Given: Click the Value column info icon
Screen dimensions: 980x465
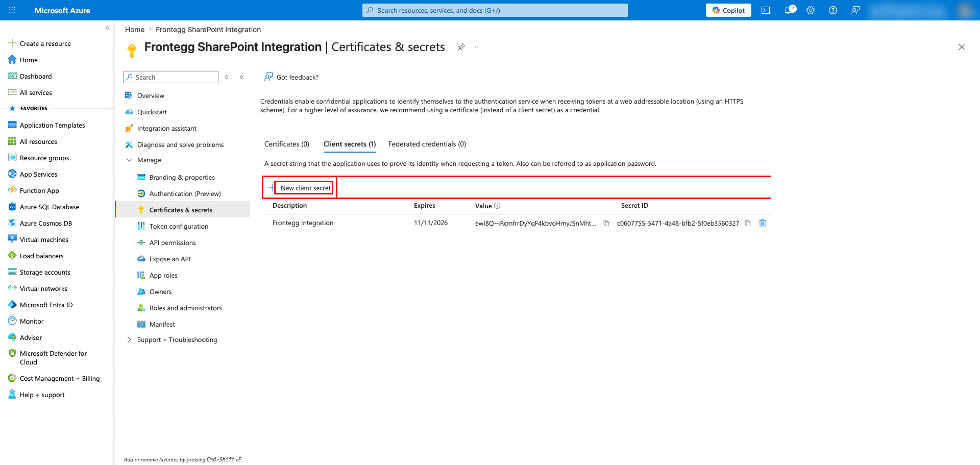Looking at the screenshot, I should [497, 206].
